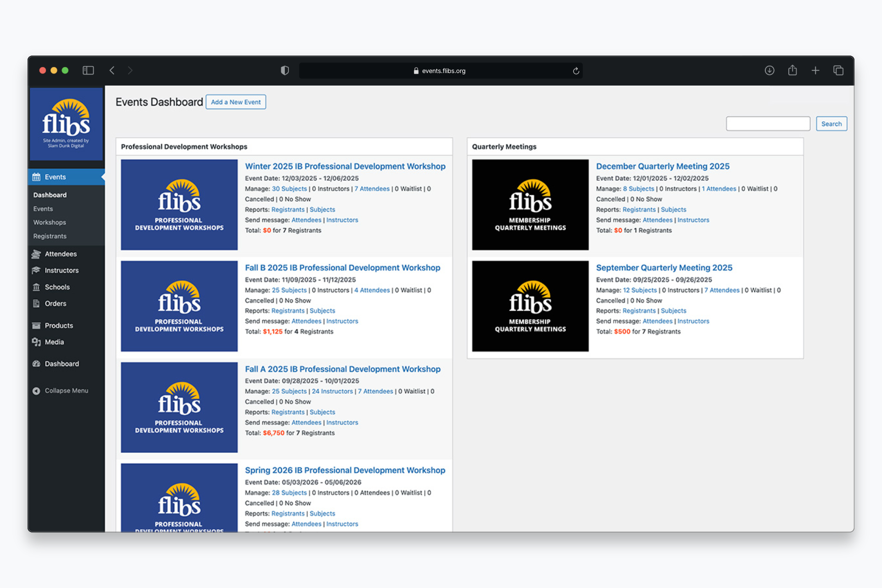Click the Add a New Event button

236,102
